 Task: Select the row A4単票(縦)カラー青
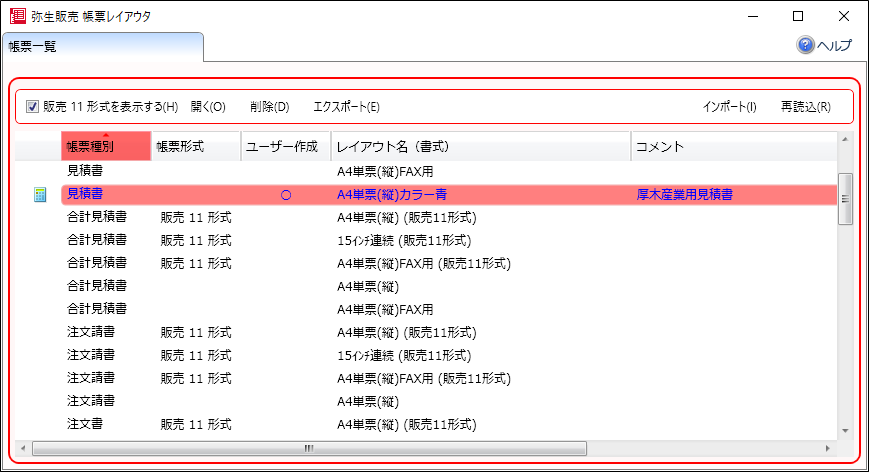click(449, 194)
